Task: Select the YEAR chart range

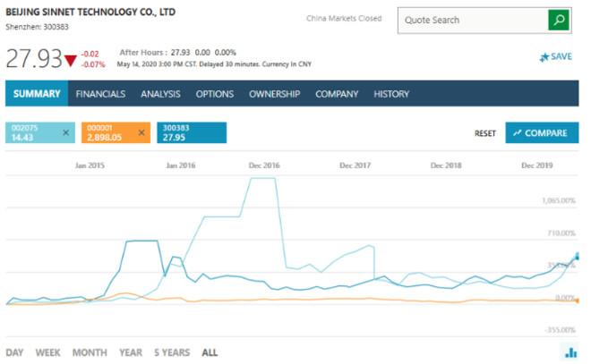Action: (131, 352)
